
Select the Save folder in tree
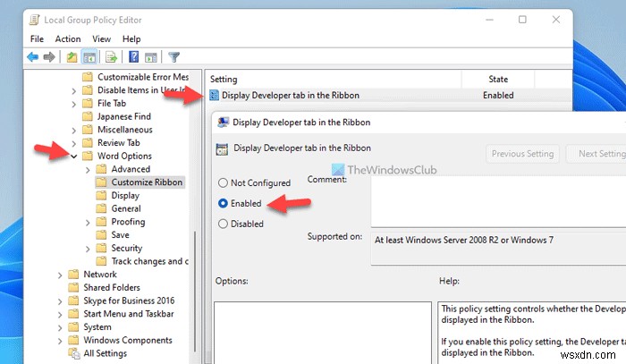click(x=120, y=235)
